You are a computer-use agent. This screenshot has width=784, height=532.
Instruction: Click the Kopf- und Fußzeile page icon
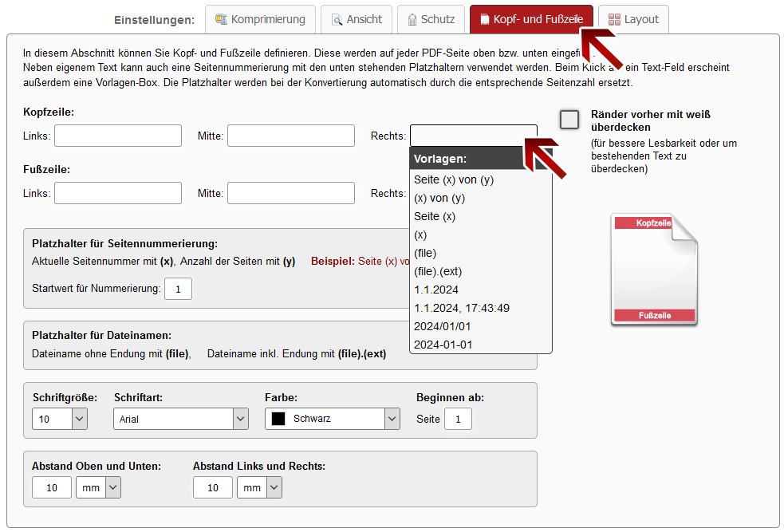pos(484,19)
